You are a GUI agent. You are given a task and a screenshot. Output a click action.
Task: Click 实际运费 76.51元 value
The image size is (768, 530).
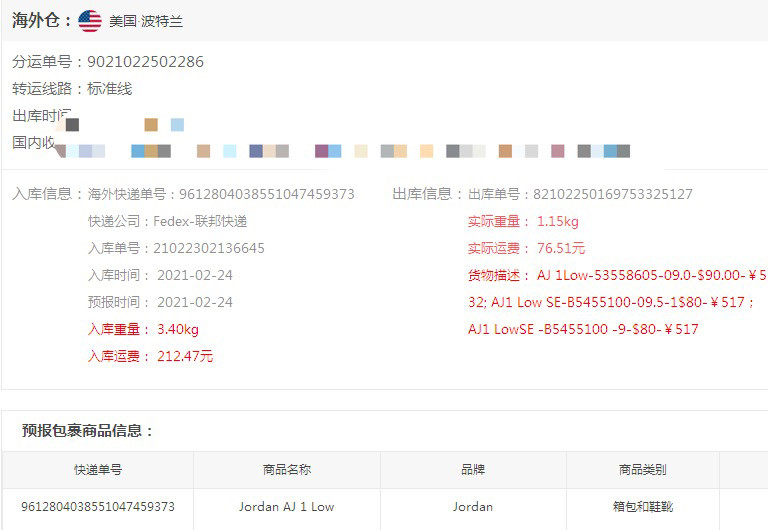coord(561,248)
